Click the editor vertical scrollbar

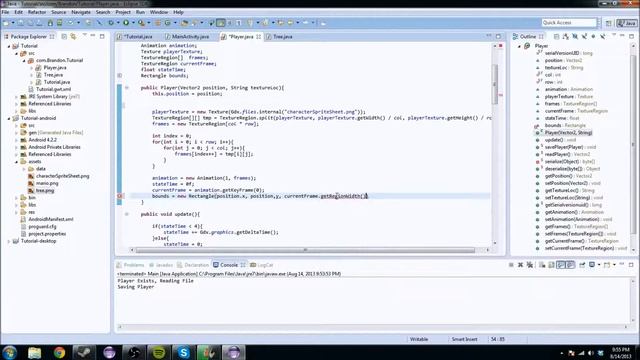click(x=495, y=84)
